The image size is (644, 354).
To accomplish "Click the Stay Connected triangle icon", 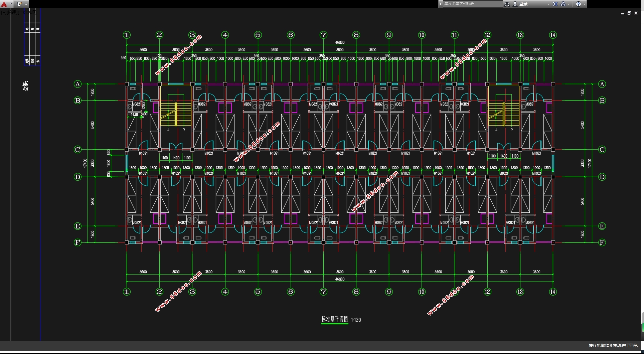I will coord(563,4).
